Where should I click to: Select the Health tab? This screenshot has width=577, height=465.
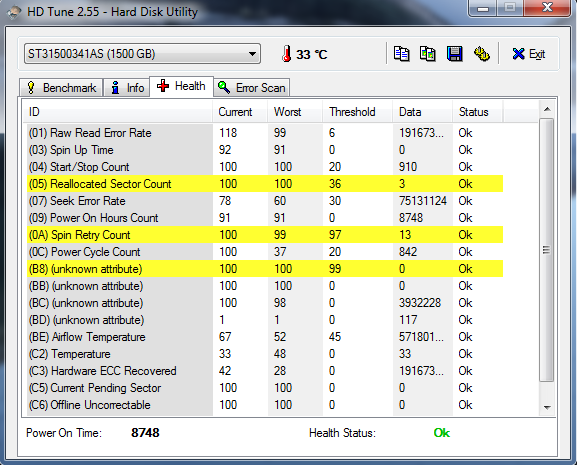(x=181, y=86)
